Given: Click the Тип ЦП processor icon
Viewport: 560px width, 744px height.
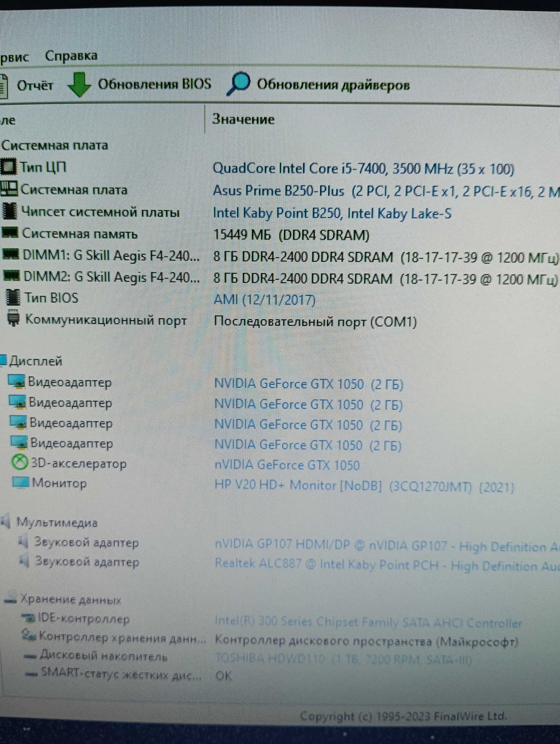Looking at the screenshot, I should 8,167.
